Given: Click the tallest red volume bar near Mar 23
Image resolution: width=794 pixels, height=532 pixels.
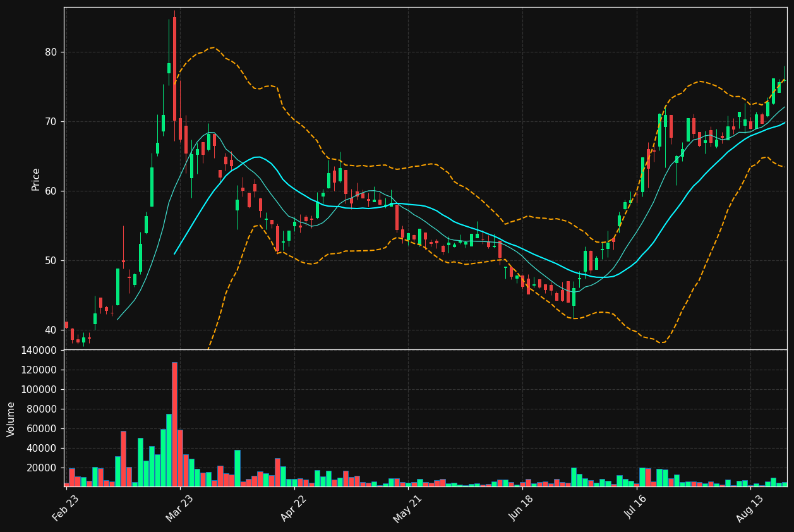Looking at the screenshot, I should [174, 424].
